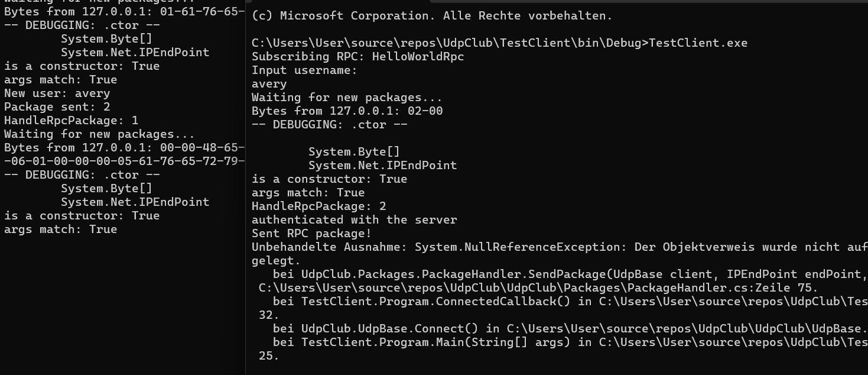
Task: Click the hex continuation line -06-01-00-00-00-05
Action: (x=124, y=161)
